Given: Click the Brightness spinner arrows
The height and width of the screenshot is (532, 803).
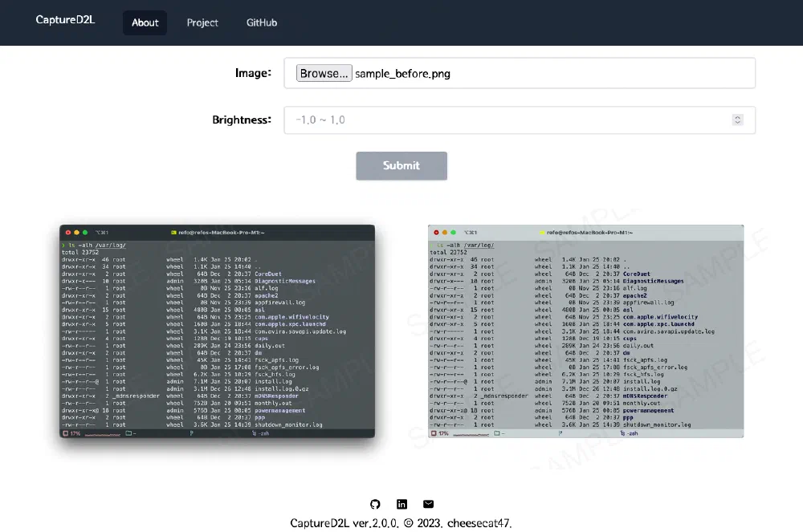Looking at the screenshot, I should 737,120.
